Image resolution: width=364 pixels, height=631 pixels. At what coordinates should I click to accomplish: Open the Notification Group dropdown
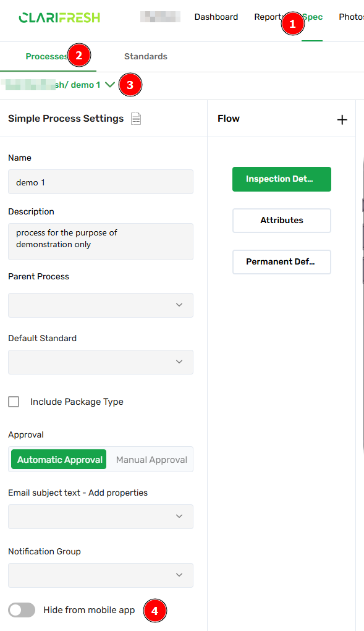[101, 575]
